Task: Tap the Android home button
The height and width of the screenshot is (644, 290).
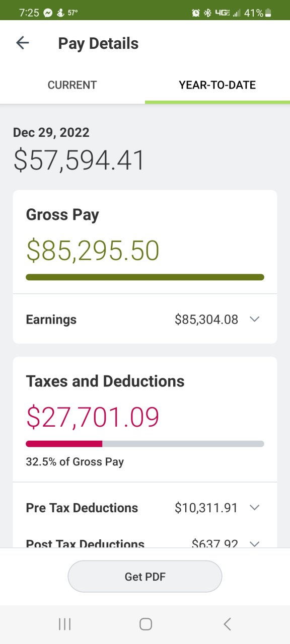Action: [146, 624]
